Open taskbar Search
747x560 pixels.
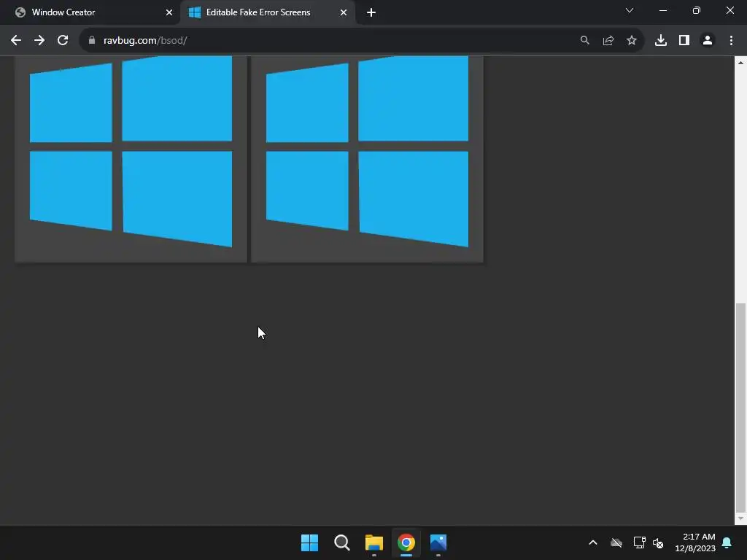point(342,542)
